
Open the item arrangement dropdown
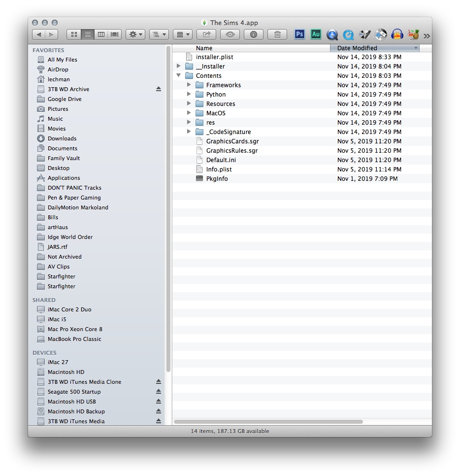pos(182,34)
